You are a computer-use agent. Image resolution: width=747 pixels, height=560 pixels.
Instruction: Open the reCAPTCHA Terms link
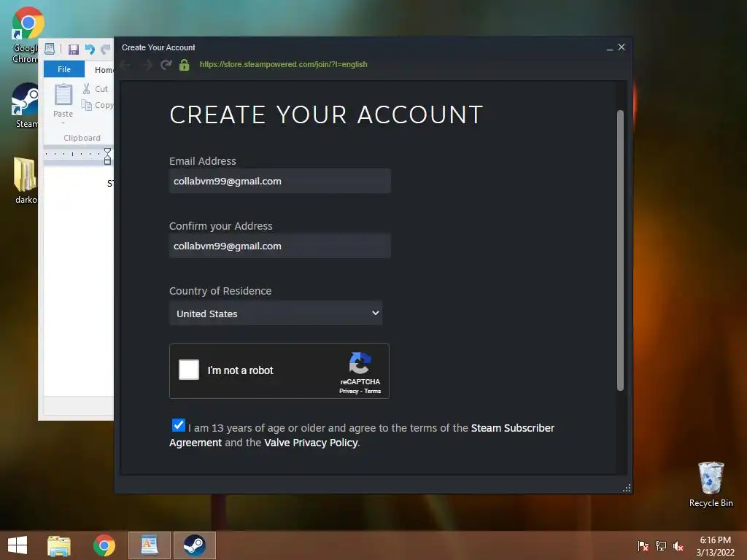point(373,391)
